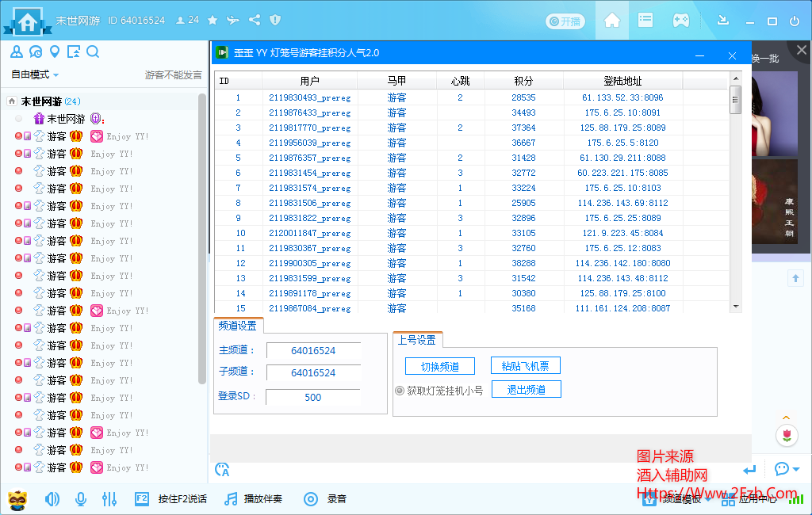Send a rose with the flower icon
Image resolution: width=812 pixels, height=515 pixels.
(787, 435)
